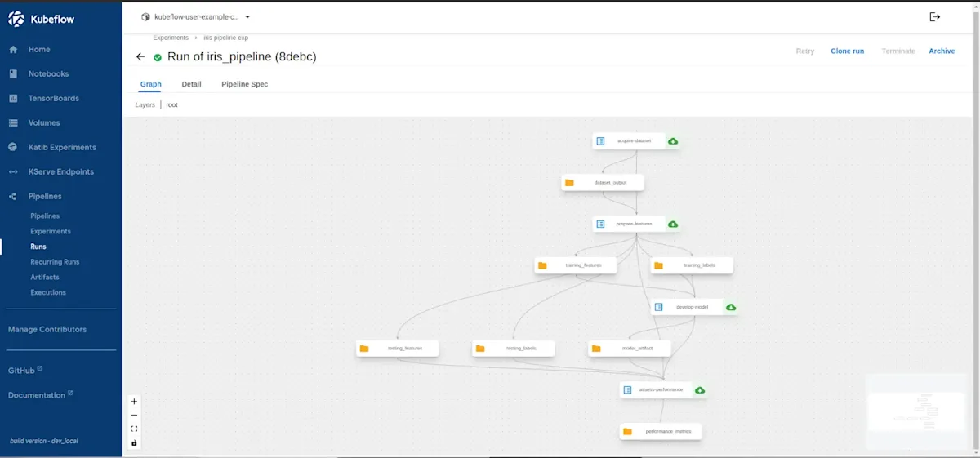Click the KServe Endpoints arrows icon
Screen dimensions: 980x458
click(13, 172)
